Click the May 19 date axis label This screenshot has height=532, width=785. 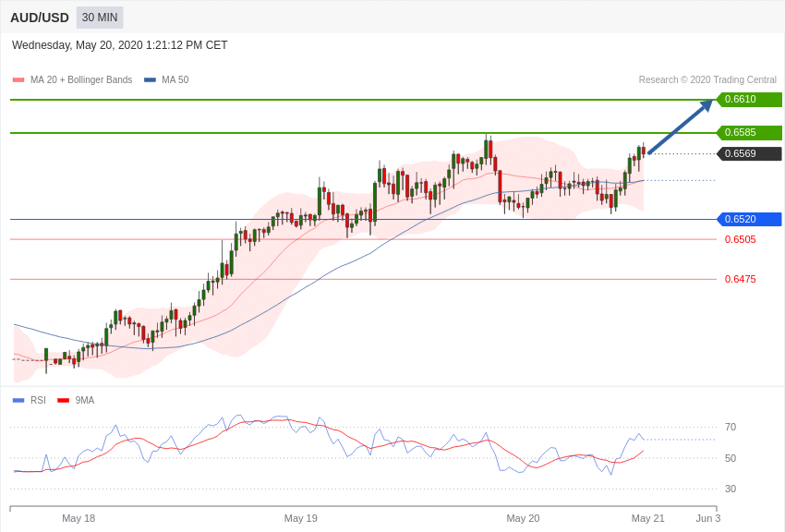[301, 518]
